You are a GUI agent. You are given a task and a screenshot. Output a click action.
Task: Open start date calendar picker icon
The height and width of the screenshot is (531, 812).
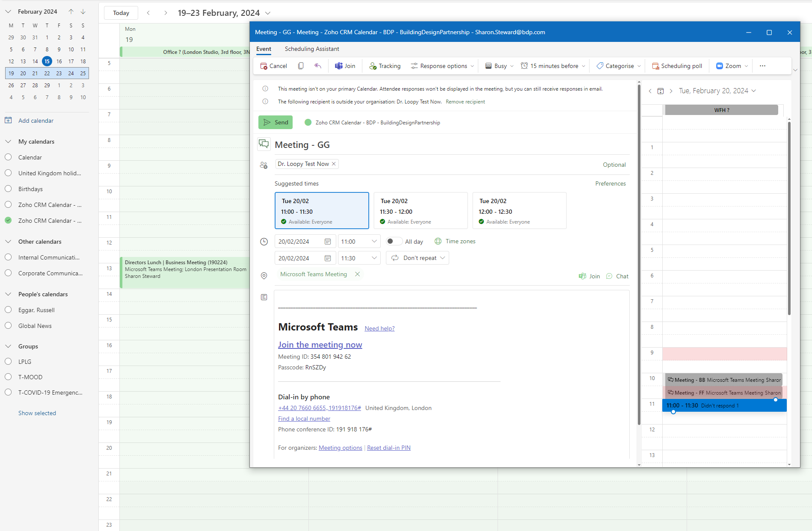click(x=328, y=242)
